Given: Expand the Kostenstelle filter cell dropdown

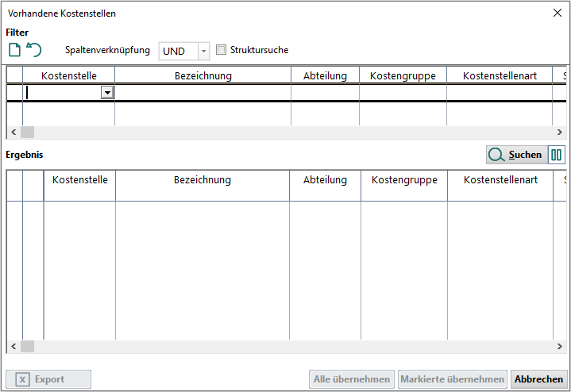Looking at the screenshot, I should [106, 93].
